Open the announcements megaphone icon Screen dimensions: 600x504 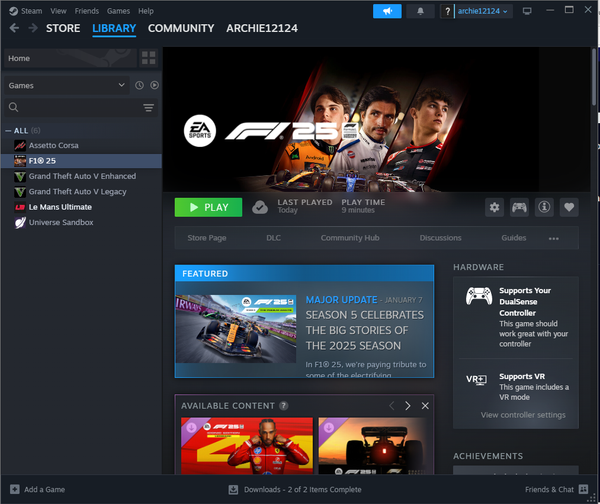386,11
